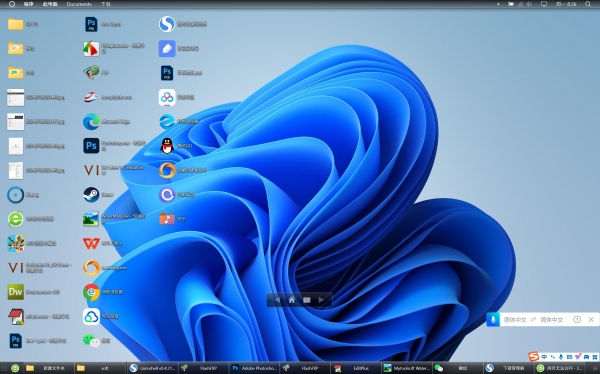Select the WeChat desktop icon
This screenshot has width=600, height=374.
pos(91,340)
